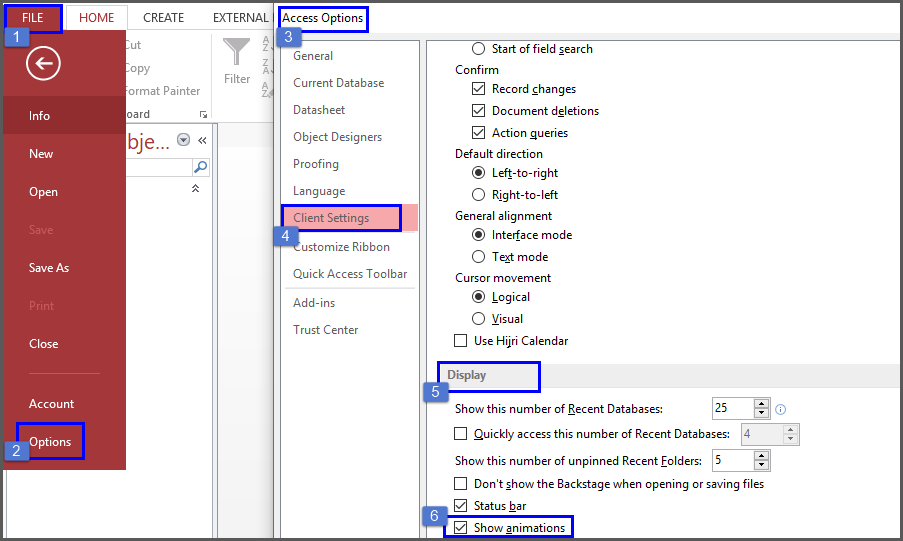Toggle Show animations checkbox
The image size is (903, 541).
click(x=461, y=527)
